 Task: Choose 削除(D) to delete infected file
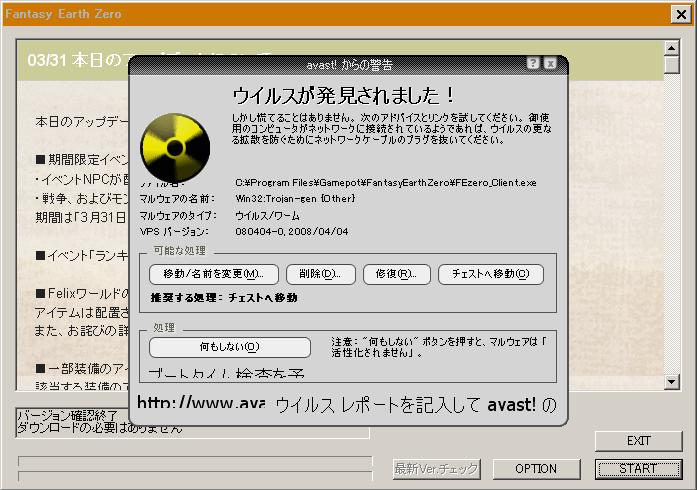coord(320,274)
